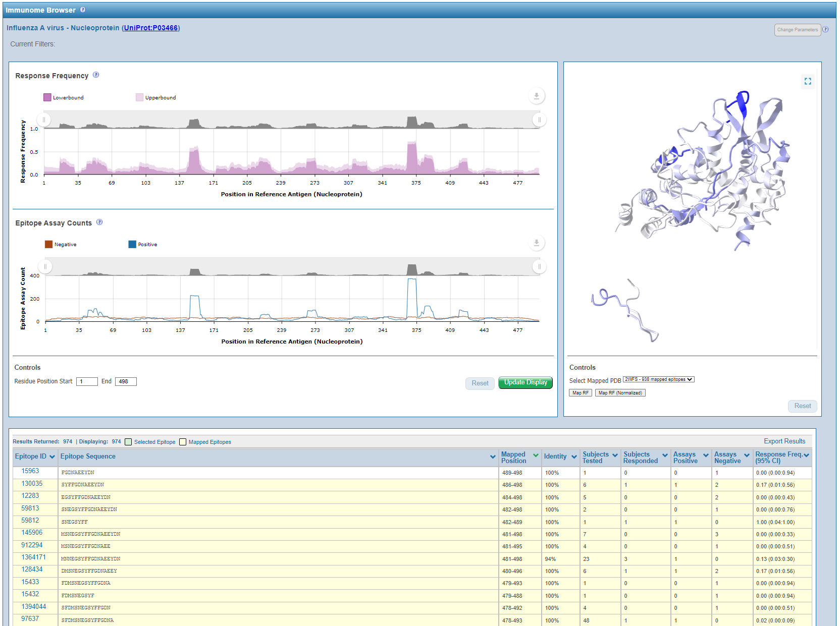Sort by Epitope ID column arrow

[52, 457]
